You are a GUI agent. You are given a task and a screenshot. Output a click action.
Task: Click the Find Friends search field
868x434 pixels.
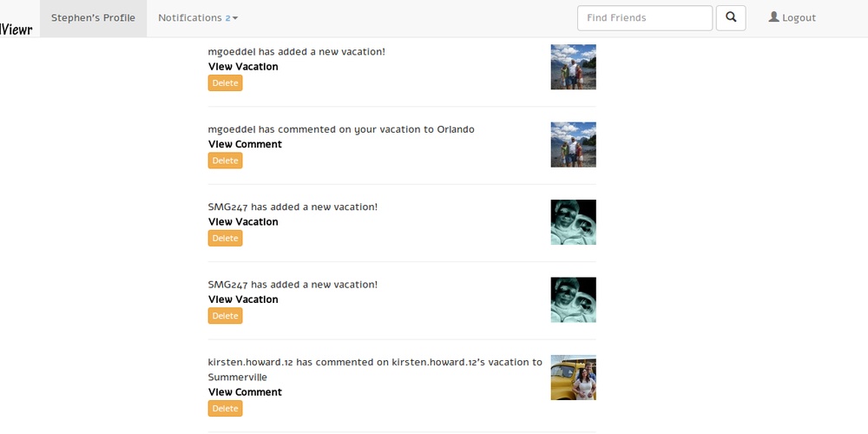(644, 17)
